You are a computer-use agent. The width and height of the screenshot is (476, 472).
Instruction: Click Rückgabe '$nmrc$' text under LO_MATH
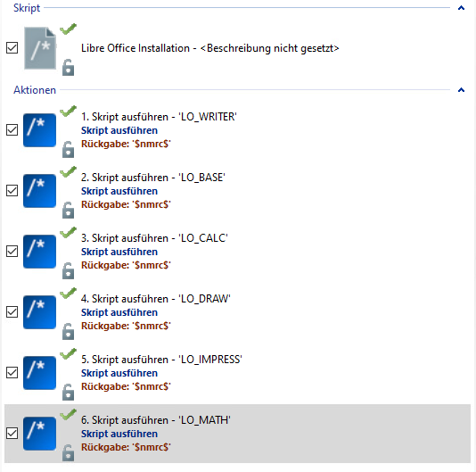pyautogui.click(x=126, y=447)
